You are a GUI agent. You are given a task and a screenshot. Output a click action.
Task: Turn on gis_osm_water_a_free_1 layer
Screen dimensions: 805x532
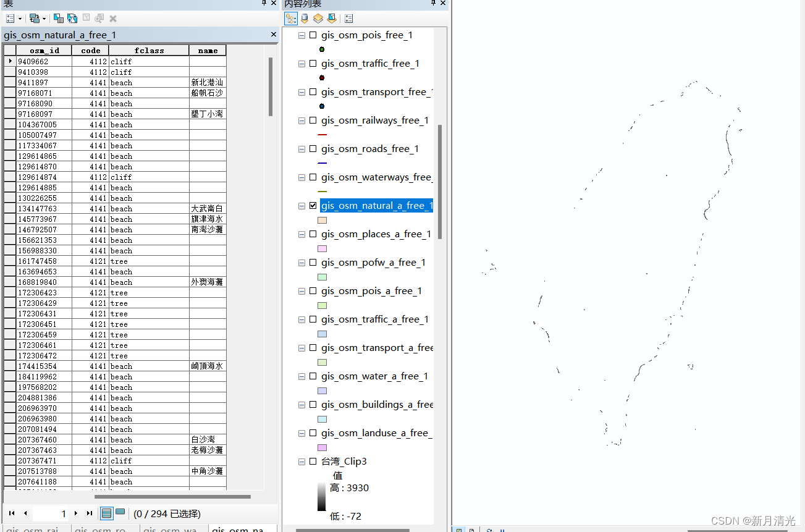[x=313, y=376]
